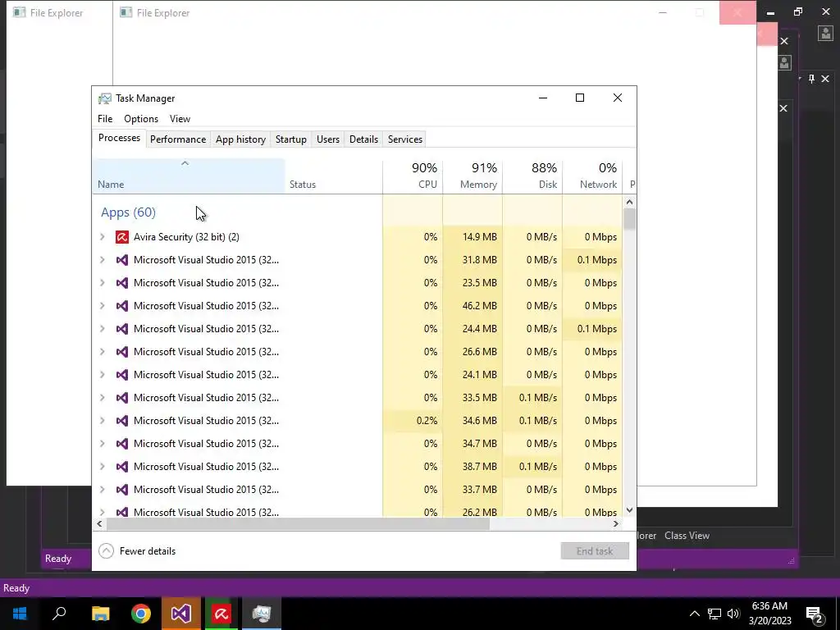840x630 pixels.
Task: Click Task Manager taskbar icon
Action: [x=262, y=614]
